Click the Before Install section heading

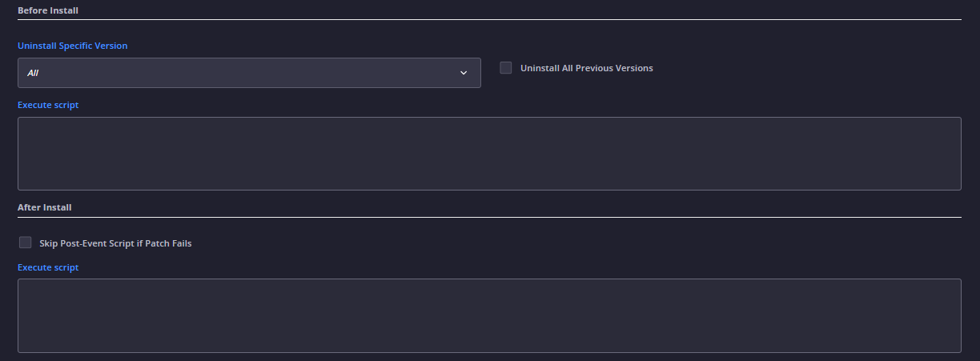point(48,10)
